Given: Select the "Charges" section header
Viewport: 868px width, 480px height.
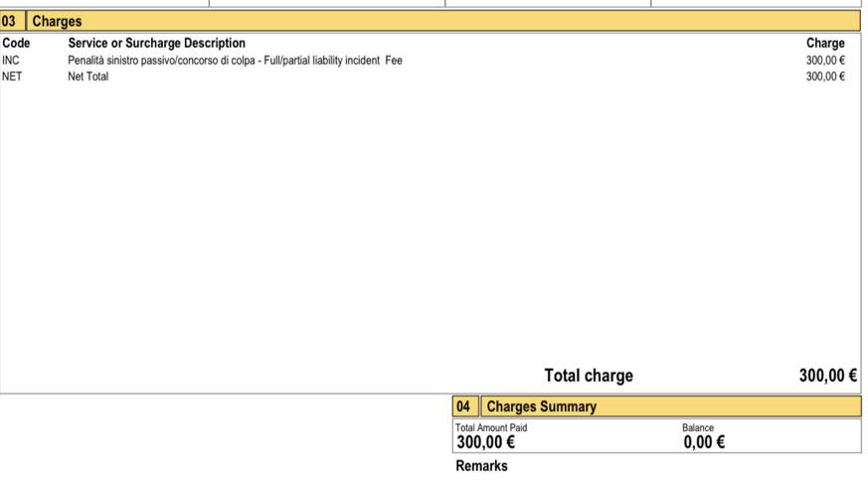Looking at the screenshot, I should click(443, 21).
